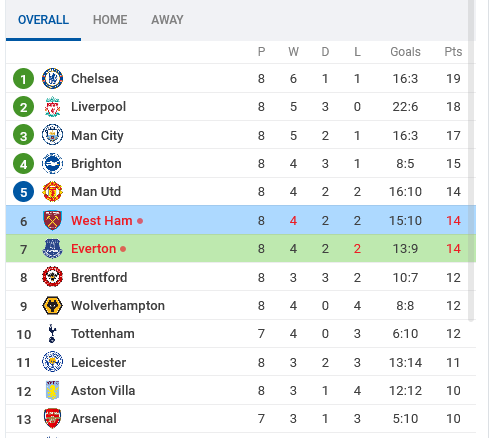Click the Brentford bee crest
The image size is (489, 438).
(x=52, y=277)
